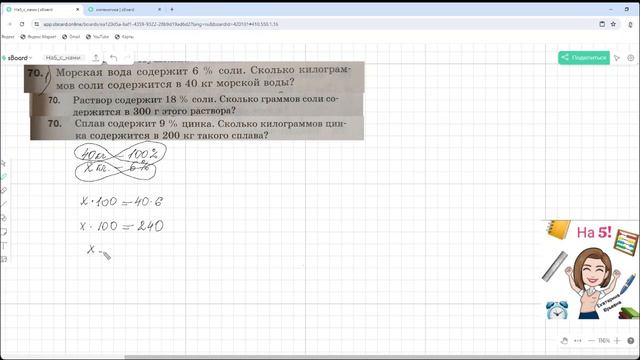Image resolution: width=640 pixels, height=360 pixels.
Task: Close the first browser tab
Action: (78, 9)
